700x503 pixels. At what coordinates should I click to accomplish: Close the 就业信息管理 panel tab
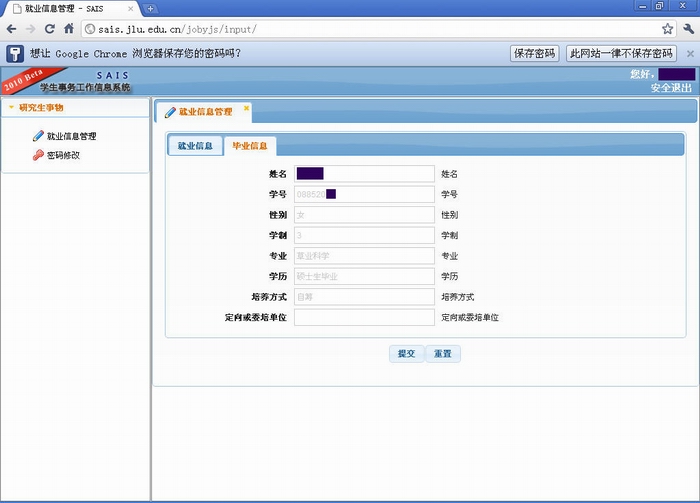pyautogui.click(x=247, y=108)
